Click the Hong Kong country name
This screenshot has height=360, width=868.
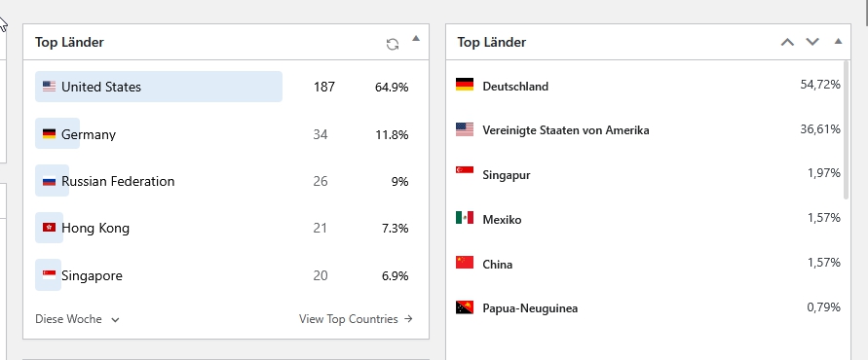pos(95,228)
